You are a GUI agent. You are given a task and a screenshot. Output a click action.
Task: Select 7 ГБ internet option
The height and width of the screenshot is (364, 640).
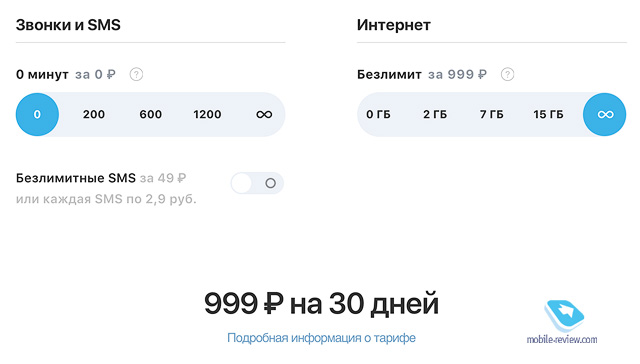coord(491,115)
